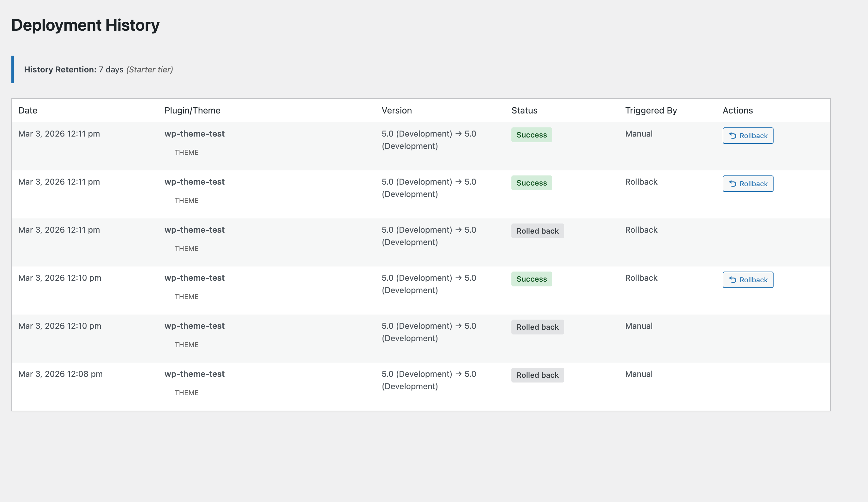This screenshot has width=868, height=502.
Task: Select wp-theme-test name in the 12:08 pm row
Action: [194, 374]
